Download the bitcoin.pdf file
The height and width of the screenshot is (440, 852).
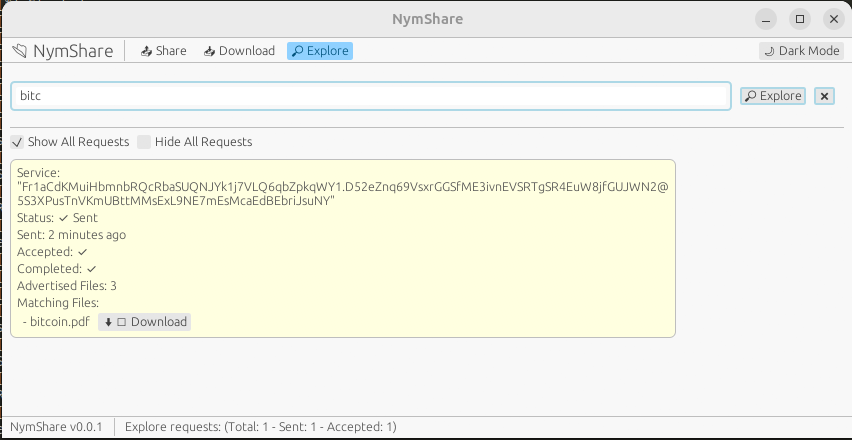pos(145,322)
